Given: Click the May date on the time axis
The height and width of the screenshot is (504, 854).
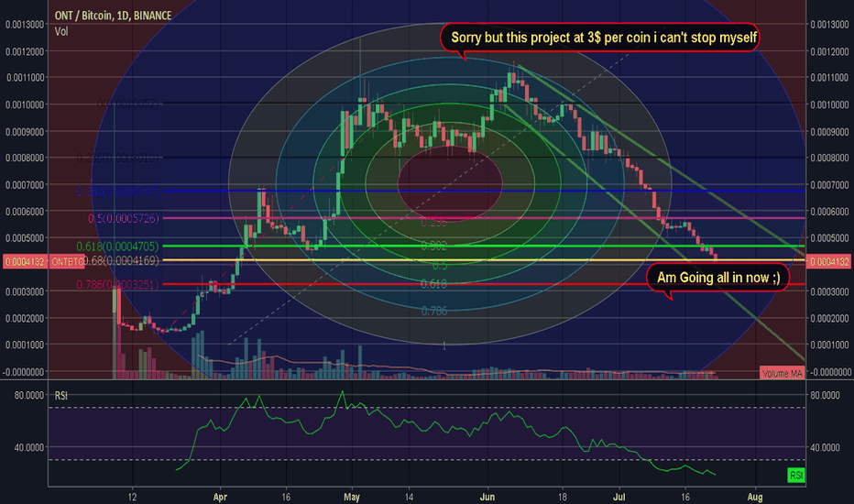Looking at the screenshot, I should 352,497.
